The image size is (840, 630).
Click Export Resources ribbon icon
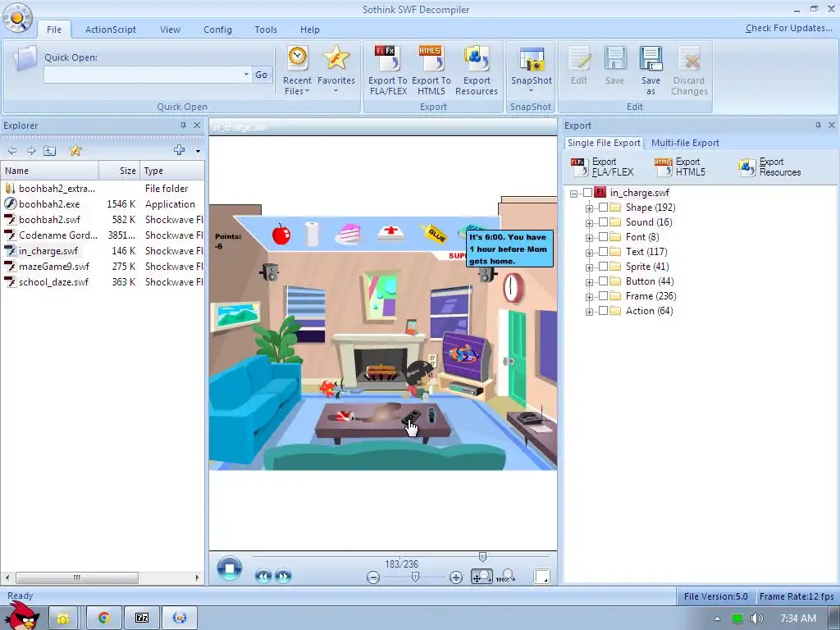(477, 71)
